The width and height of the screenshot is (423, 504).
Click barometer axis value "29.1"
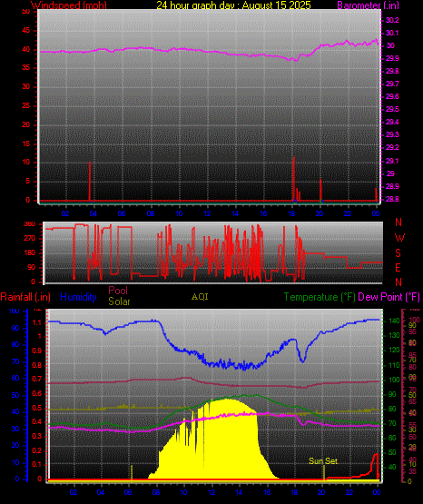click(392, 161)
